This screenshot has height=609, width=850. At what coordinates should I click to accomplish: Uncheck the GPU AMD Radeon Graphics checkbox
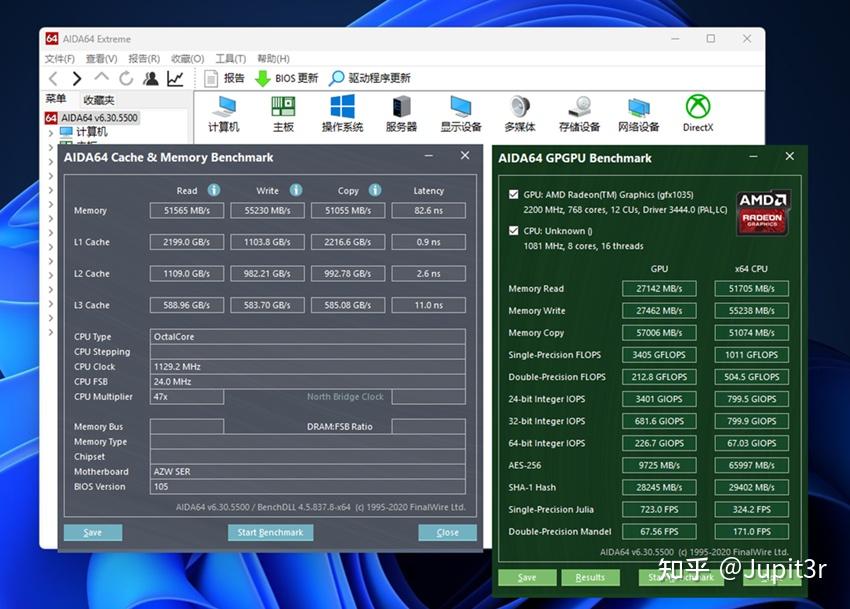point(513,194)
